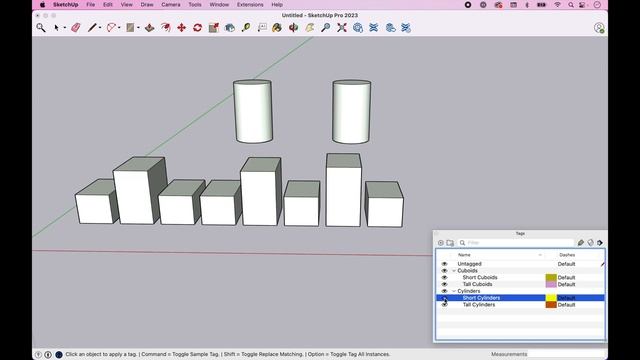Collapse the Cylinders folder
This screenshot has width=640, height=360.
[454, 291]
